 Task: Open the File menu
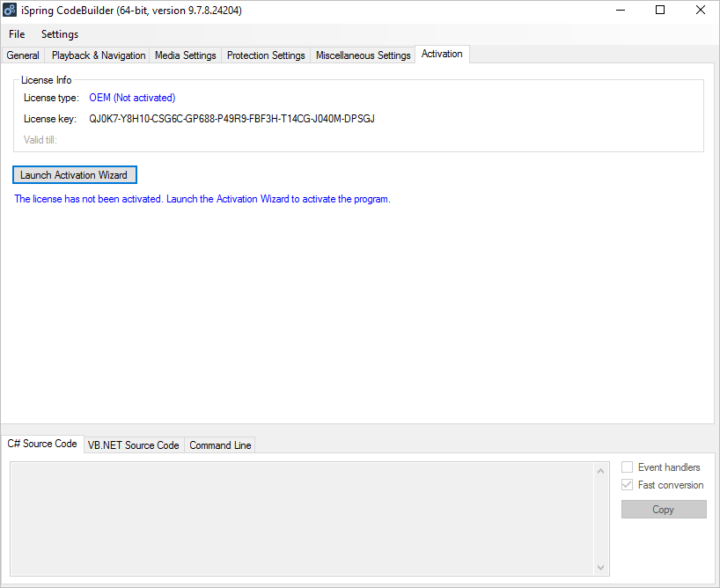[x=17, y=34]
